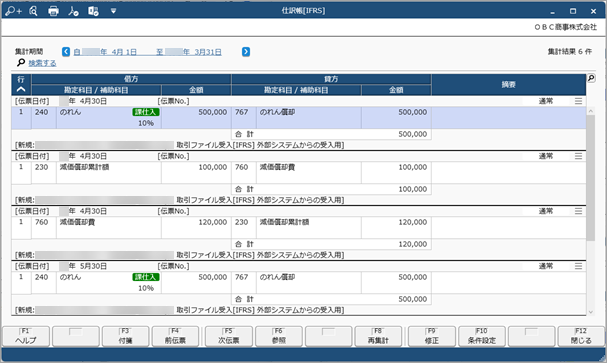Open F10 条件設定 settings

482,336
